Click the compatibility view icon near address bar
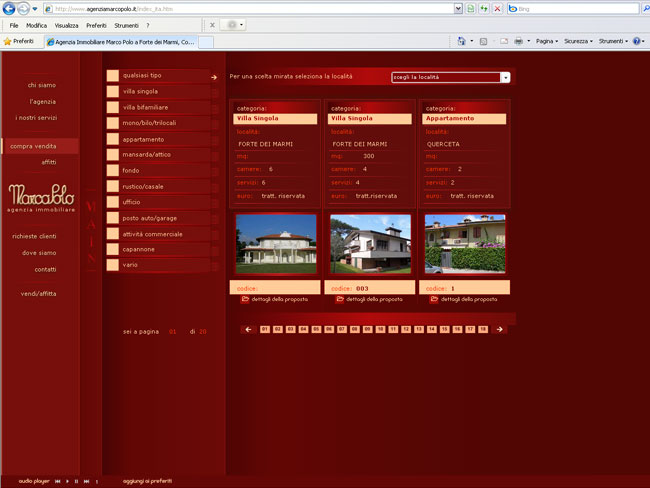Image resolution: width=650 pixels, height=488 pixels. [x=471, y=8]
